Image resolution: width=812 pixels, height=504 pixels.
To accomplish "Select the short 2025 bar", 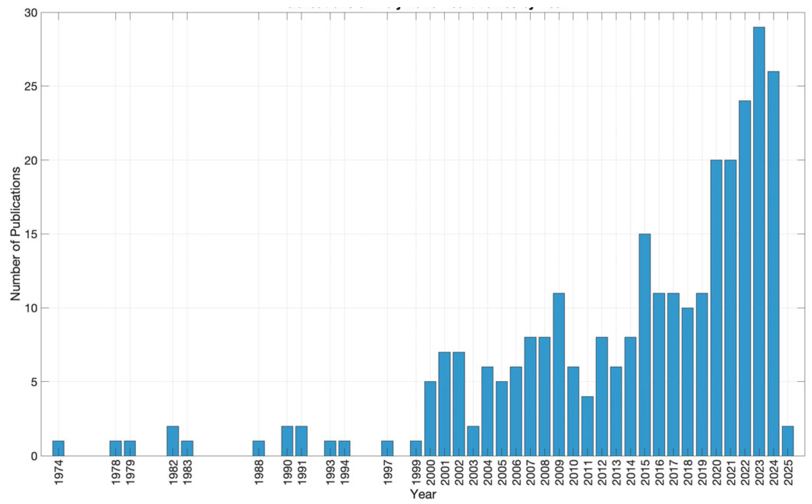I will tap(788, 441).
